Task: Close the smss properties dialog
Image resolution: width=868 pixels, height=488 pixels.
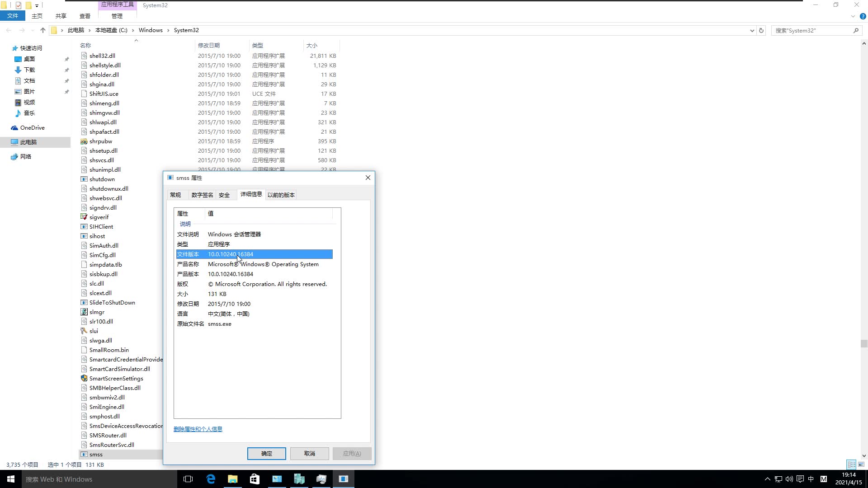Action: pyautogui.click(x=368, y=178)
